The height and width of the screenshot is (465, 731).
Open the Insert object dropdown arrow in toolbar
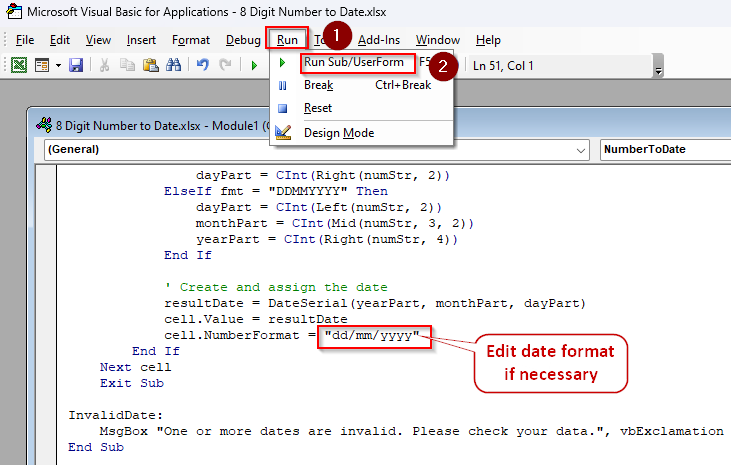coord(58,65)
